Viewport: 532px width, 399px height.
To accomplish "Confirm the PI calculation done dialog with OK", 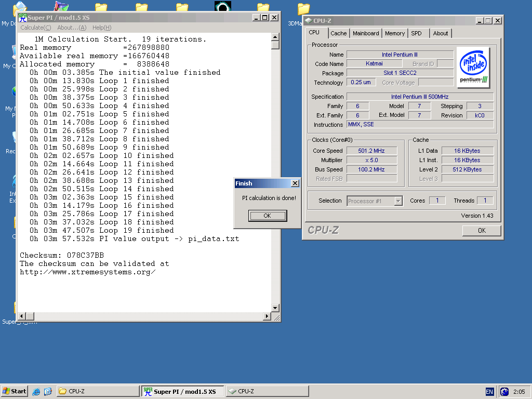I will 268,216.
